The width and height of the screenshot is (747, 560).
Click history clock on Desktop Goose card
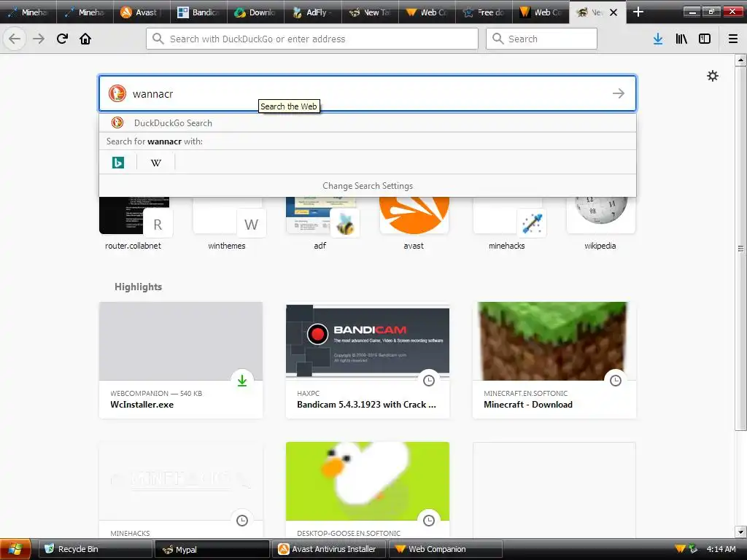point(429,521)
